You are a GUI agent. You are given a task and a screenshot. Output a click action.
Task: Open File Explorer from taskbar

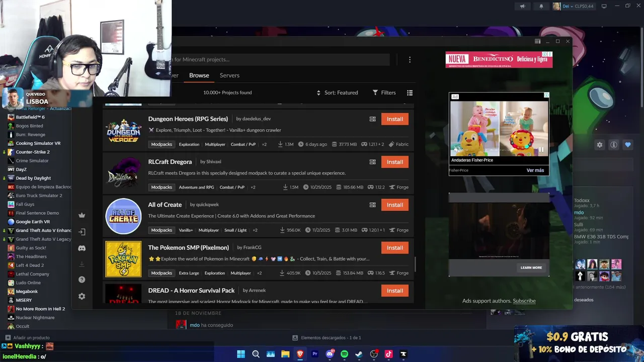tap(285, 354)
